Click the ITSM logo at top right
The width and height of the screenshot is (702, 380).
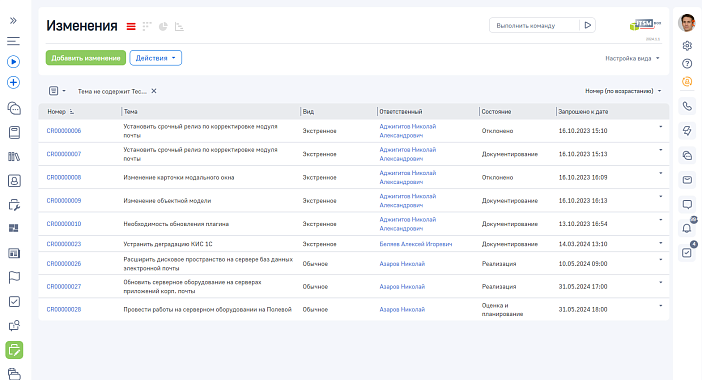point(645,25)
